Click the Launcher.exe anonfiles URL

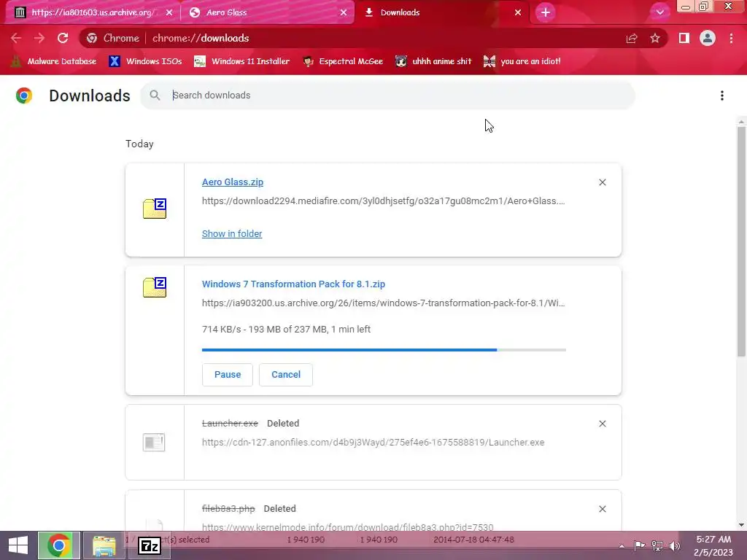pos(373,443)
